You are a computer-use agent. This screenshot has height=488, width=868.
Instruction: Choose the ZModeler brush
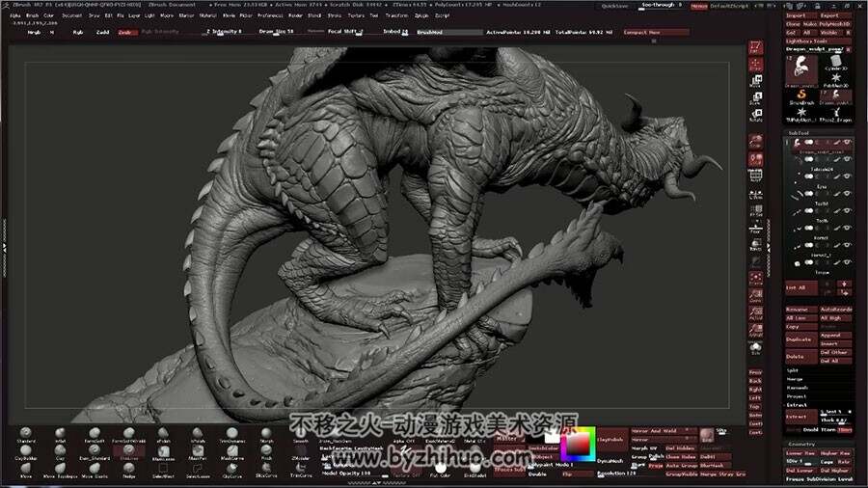pos(301,452)
